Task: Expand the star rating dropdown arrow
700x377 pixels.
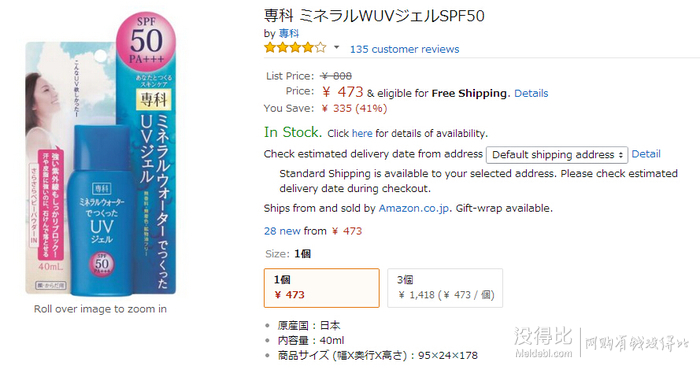Action: tap(337, 47)
